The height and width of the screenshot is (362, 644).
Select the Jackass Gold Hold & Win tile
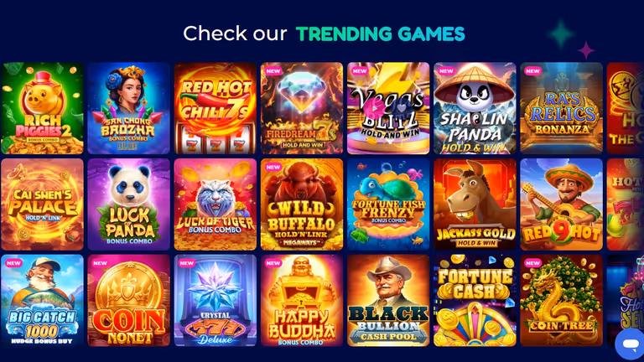(475, 204)
